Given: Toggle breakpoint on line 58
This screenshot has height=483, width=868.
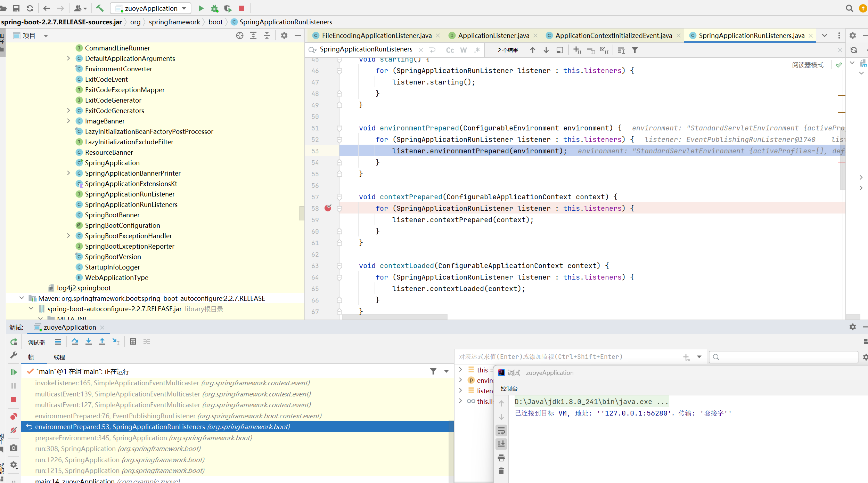Looking at the screenshot, I should tap(328, 208).
